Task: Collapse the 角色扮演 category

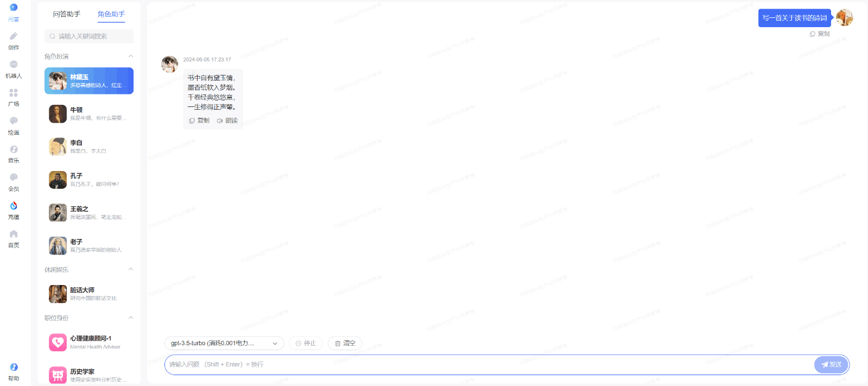Action: pyautogui.click(x=130, y=56)
